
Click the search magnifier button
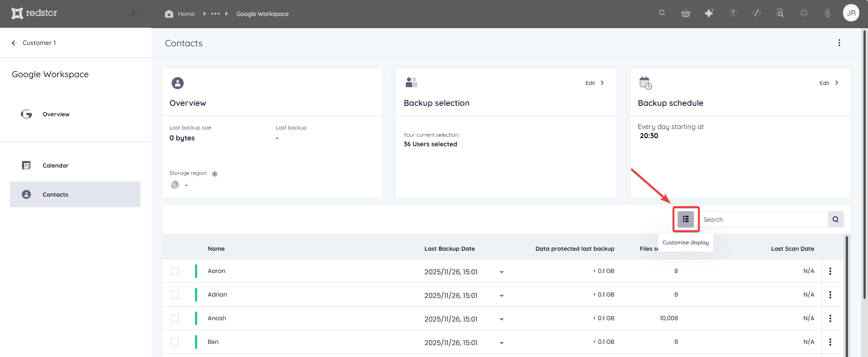[836, 219]
